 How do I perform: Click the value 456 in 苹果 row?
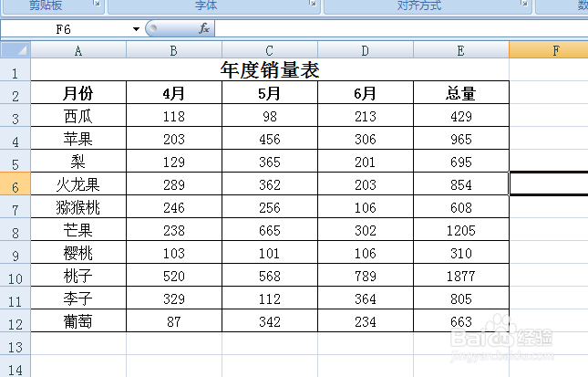pos(270,139)
